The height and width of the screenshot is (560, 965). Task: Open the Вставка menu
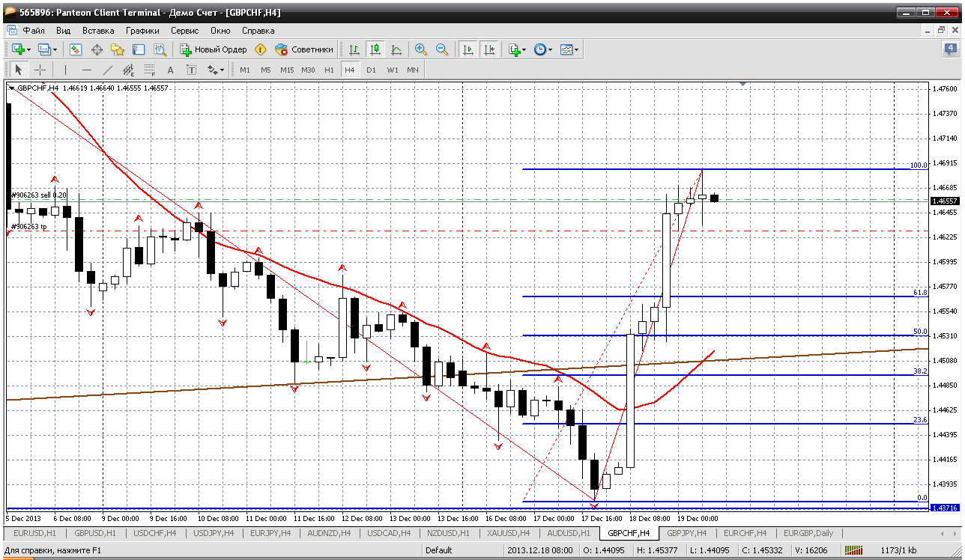[x=98, y=31]
